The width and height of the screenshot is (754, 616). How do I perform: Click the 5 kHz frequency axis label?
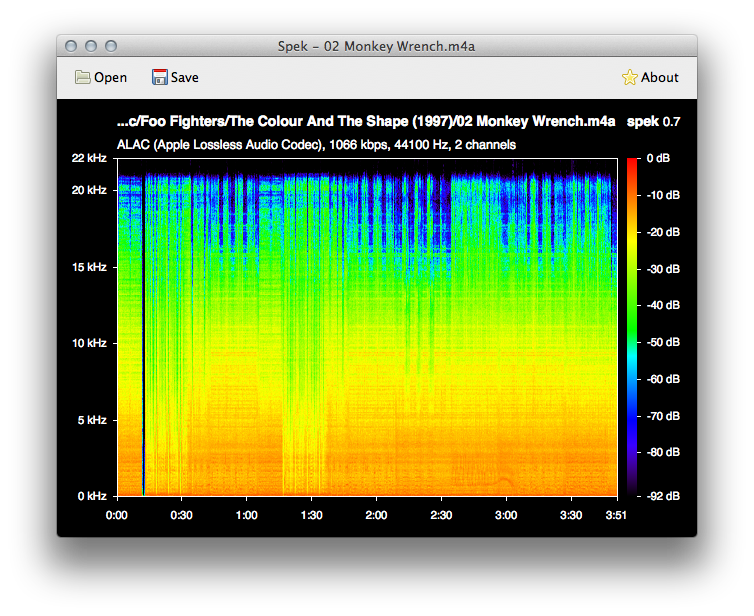pos(91,420)
